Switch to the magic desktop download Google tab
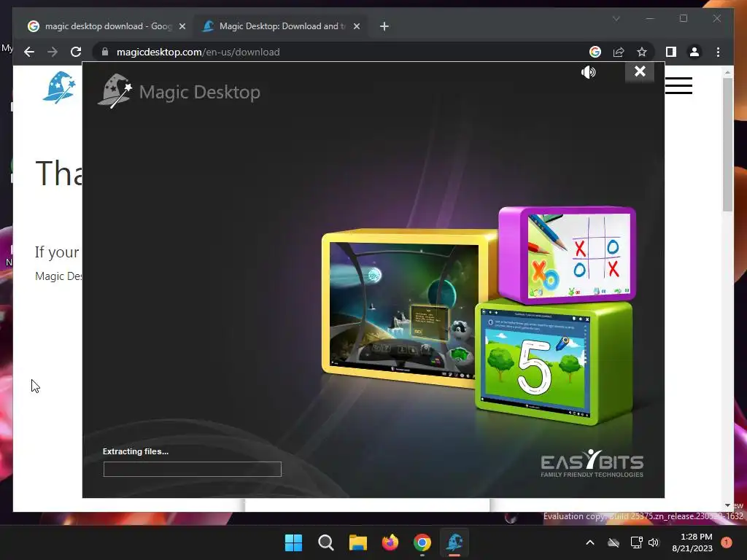 pos(107,26)
